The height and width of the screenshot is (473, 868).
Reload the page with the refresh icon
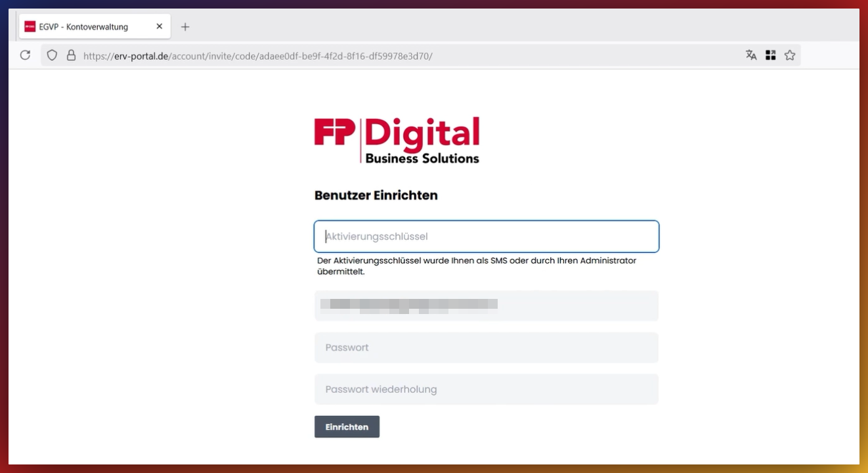pos(25,55)
